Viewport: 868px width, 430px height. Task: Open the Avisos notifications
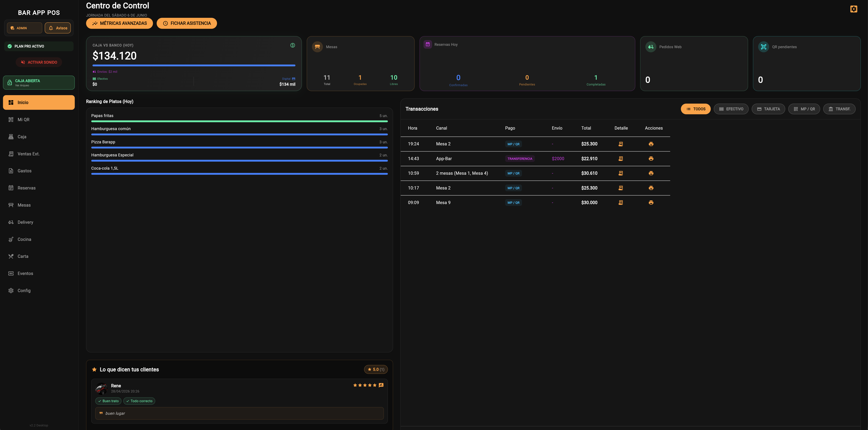point(58,28)
